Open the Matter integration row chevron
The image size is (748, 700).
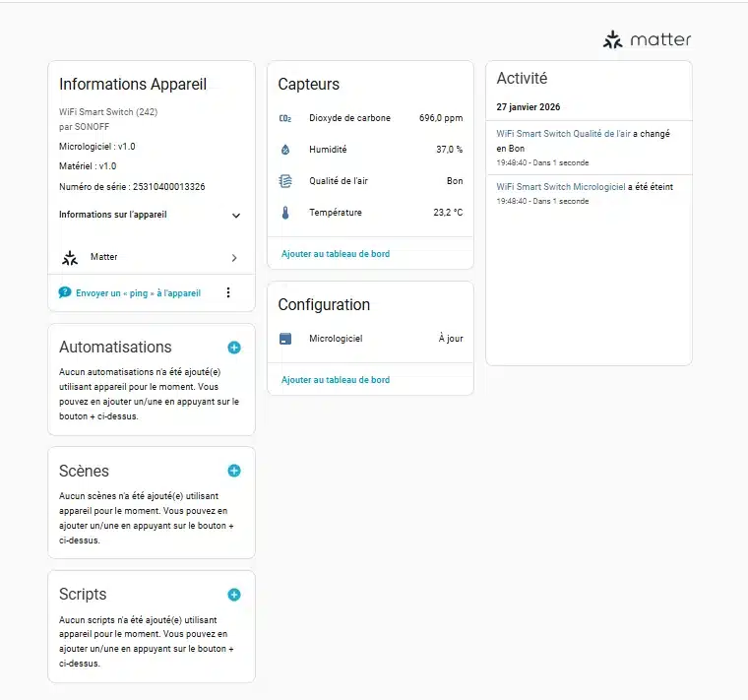234,258
